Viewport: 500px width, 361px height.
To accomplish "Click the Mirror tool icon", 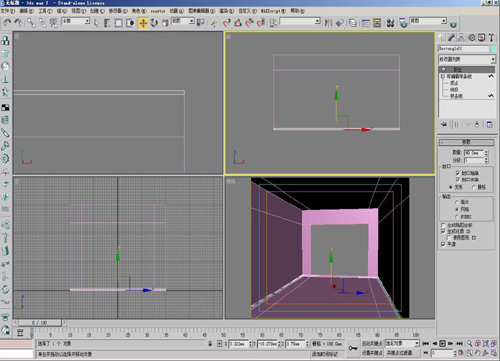I will pos(328,23).
